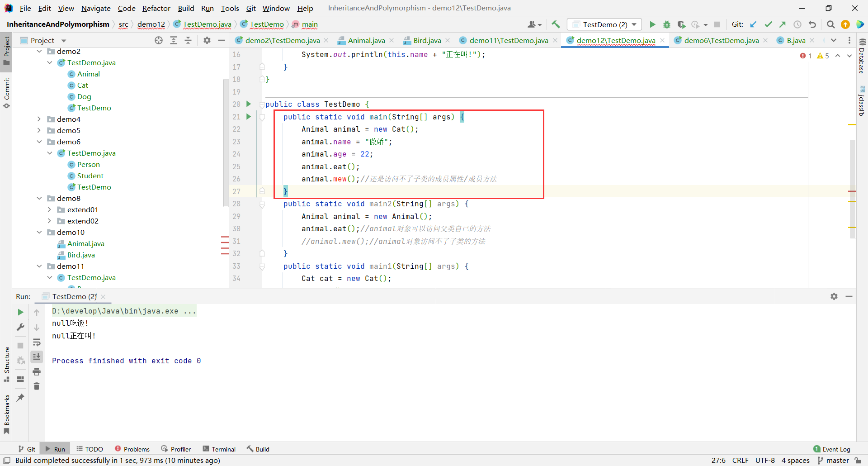This screenshot has width=868, height=466.
Task: Click Collapse All icon in Project panel
Action: coord(188,40)
